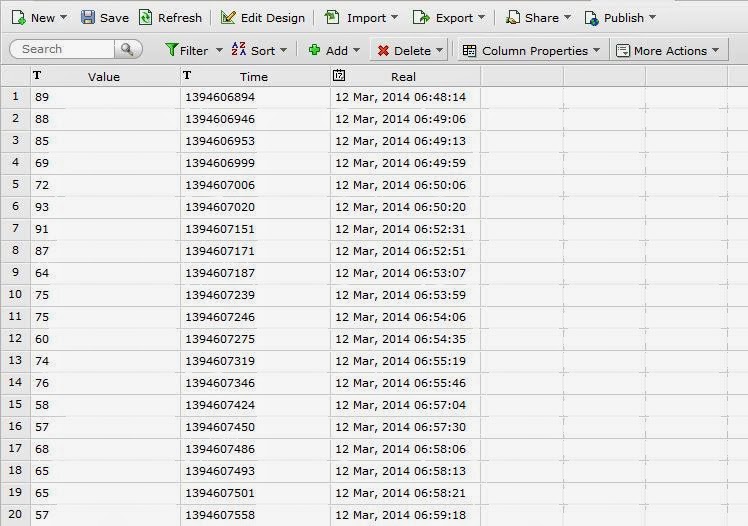This screenshot has width=748, height=526.
Task: Click the Time cell 1394606999
Action: pos(255,163)
